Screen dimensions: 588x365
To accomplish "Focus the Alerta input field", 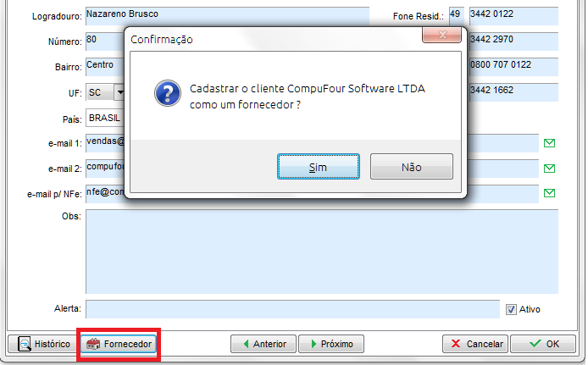I will [x=292, y=309].
